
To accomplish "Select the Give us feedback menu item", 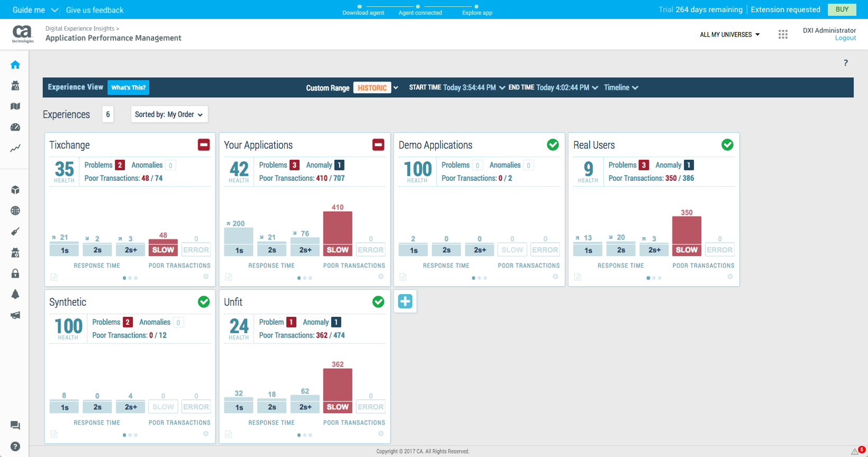I will click(x=95, y=10).
